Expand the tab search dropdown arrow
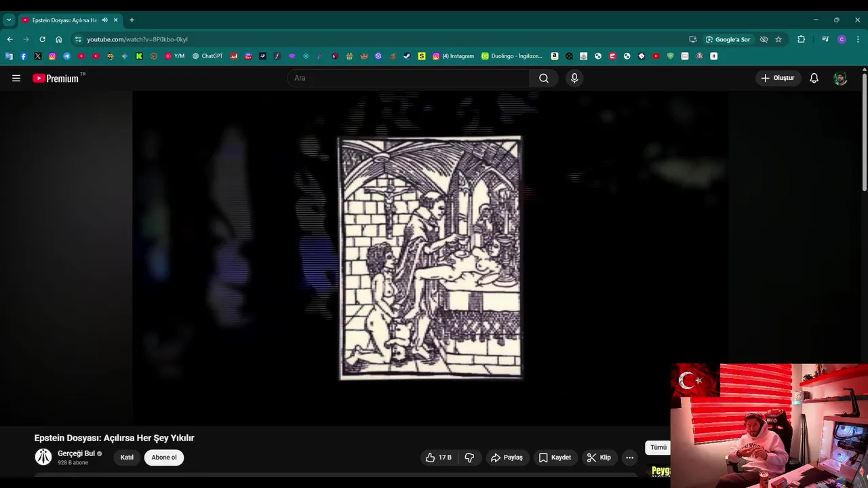Screen dimensions: 868x488 (9, 20)
